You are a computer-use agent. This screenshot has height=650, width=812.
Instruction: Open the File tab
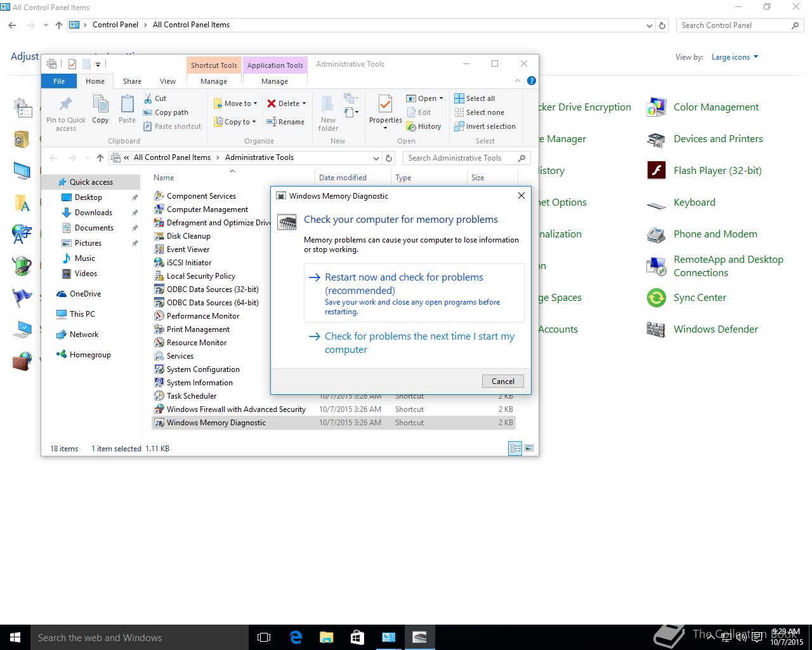[59, 81]
